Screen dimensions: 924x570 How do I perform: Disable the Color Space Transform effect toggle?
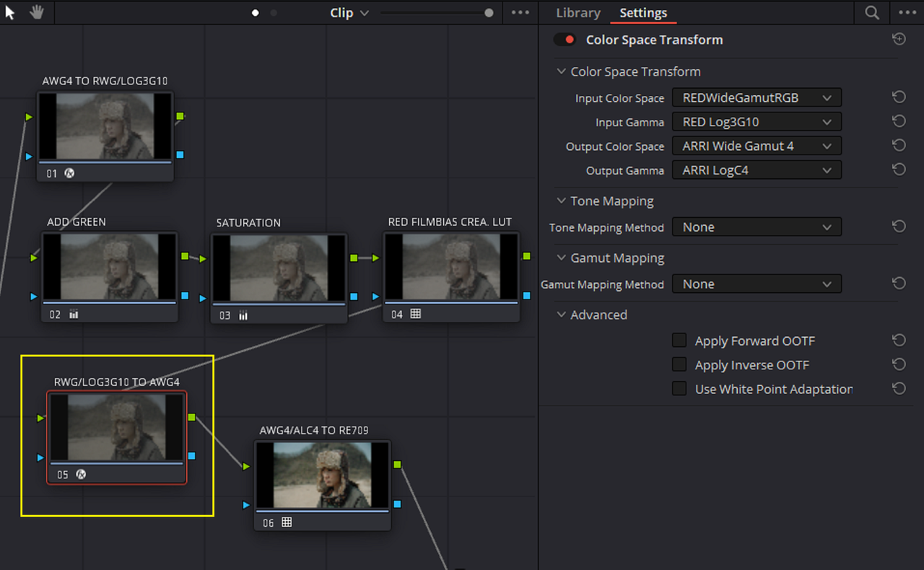pos(565,40)
